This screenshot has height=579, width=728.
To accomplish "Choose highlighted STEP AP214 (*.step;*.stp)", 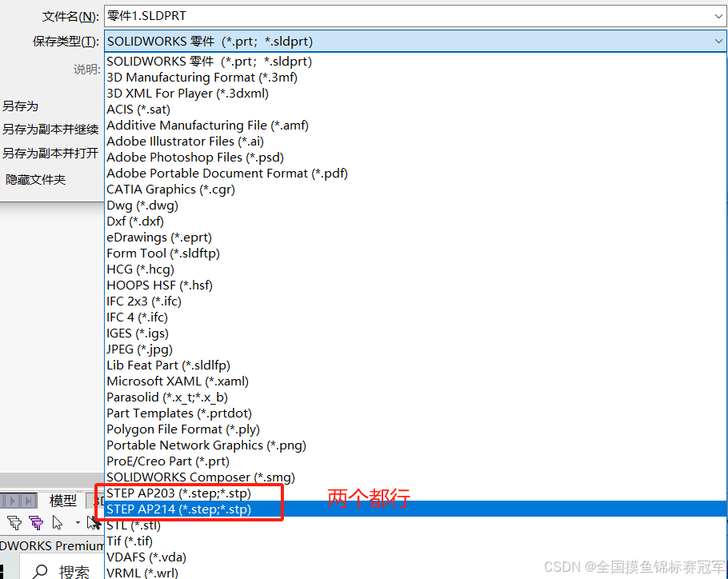I will [x=415, y=509].
